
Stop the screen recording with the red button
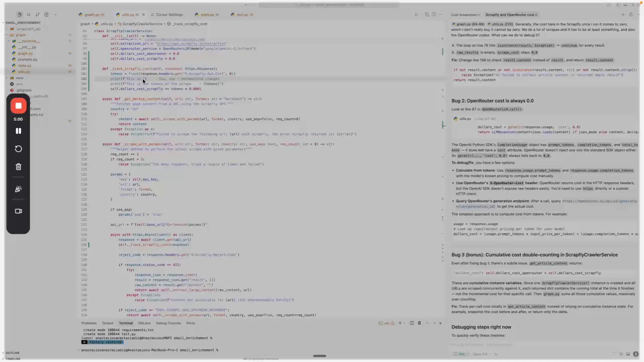[18, 106]
